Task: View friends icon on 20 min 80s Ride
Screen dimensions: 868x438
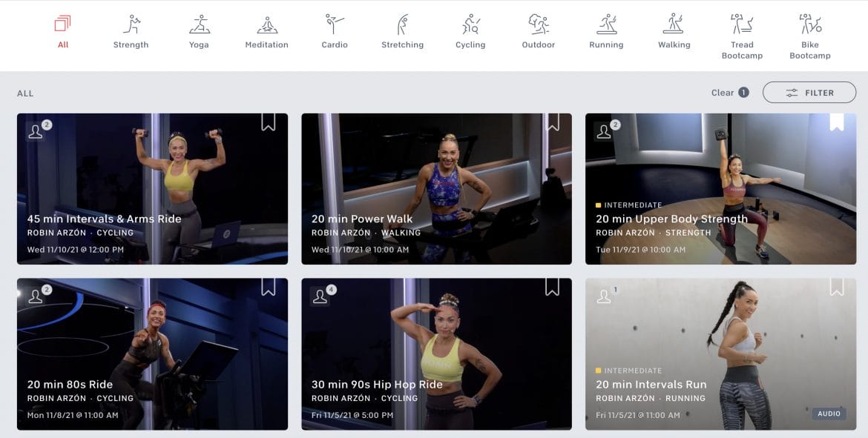Action: tap(36, 297)
